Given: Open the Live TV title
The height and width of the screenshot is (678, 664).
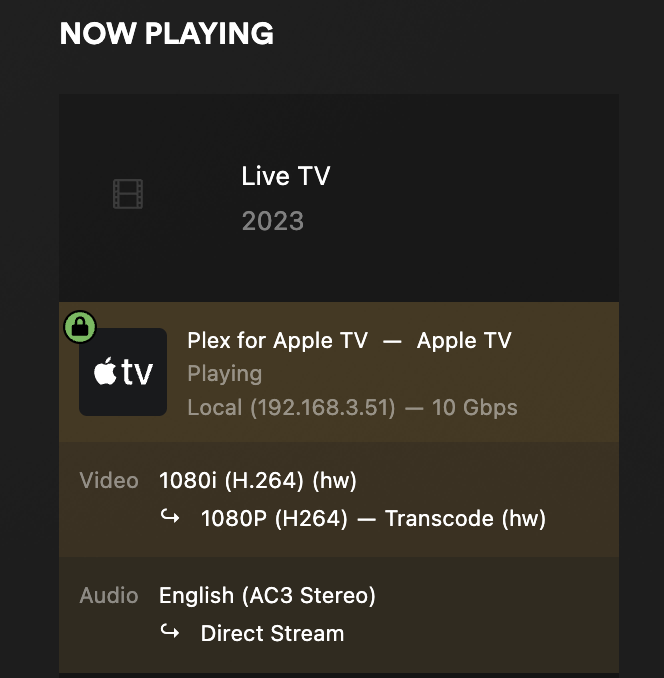Looking at the screenshot, I should click(x=285, y=177).
